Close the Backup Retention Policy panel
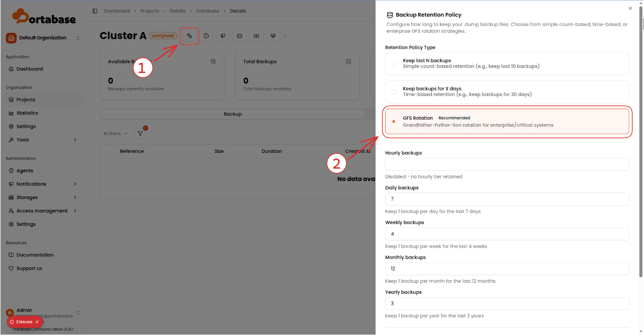The height and width of the screenshot is (335, 644). [630, 8]
